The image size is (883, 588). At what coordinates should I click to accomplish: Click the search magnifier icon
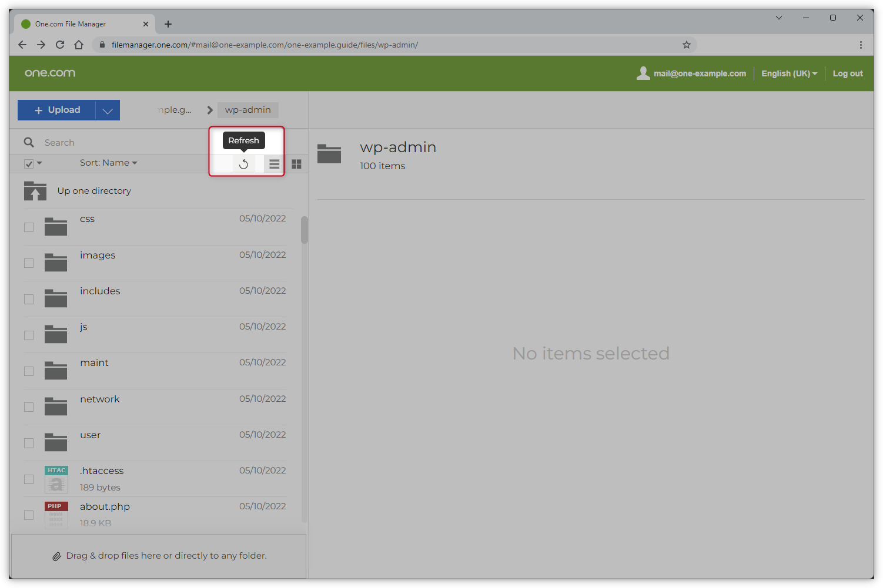[x=29, y=142]
